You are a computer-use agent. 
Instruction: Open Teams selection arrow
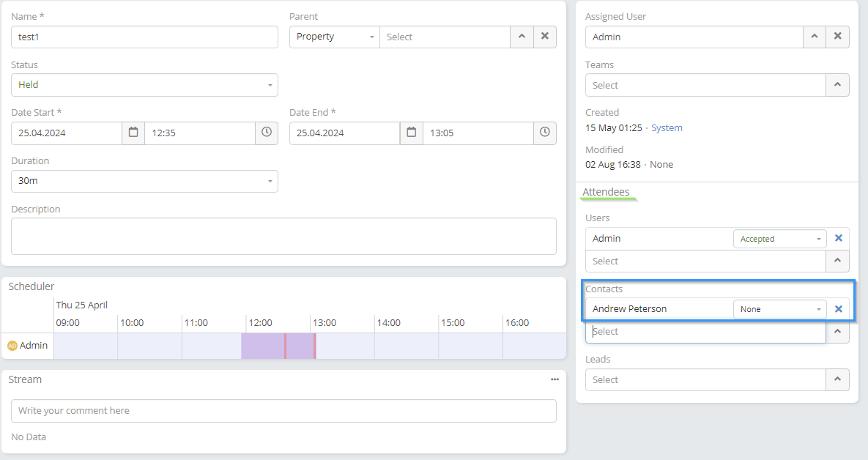[837, 85]
